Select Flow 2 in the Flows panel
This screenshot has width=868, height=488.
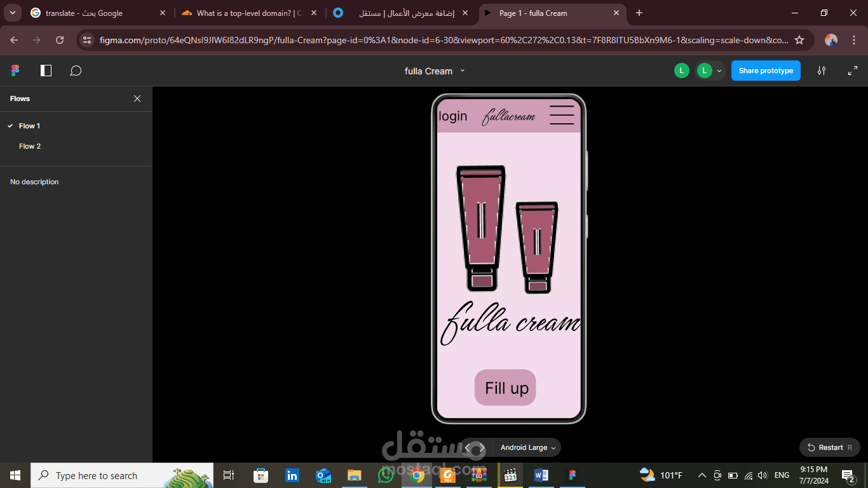coord(30,146)
